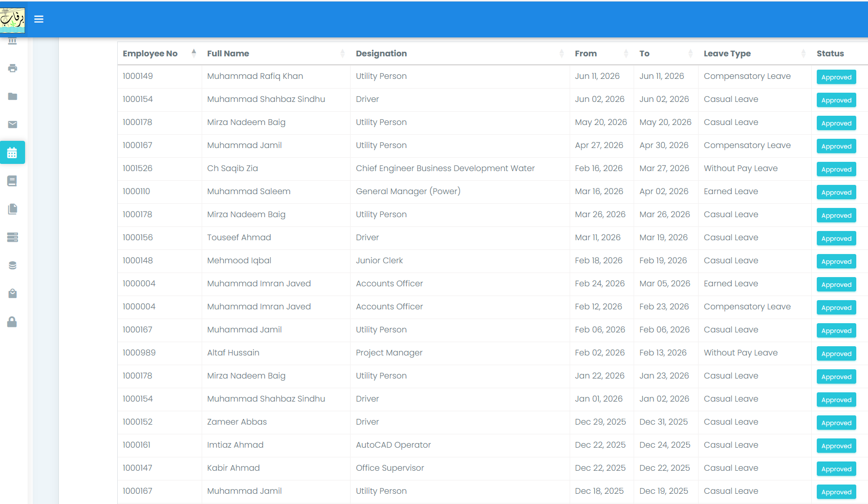The height and width of the screenshot is (504, 868).
Task: Click Without Pay Leave for Altaf Hussain
Action: pos(741,352)
